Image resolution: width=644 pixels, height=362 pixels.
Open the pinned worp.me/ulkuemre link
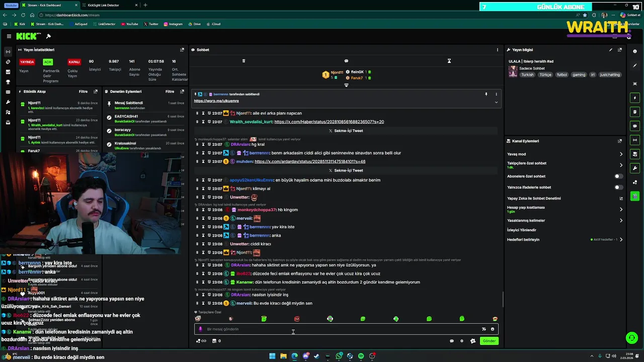pos(216,101)
